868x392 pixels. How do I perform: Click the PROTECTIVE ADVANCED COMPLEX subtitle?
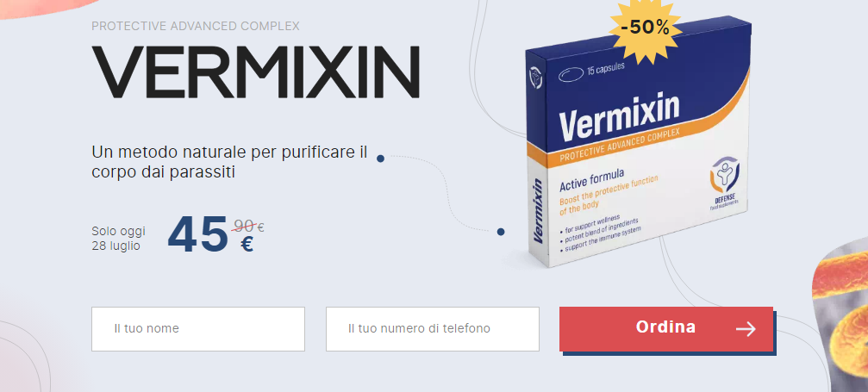(x=196, y=26)
